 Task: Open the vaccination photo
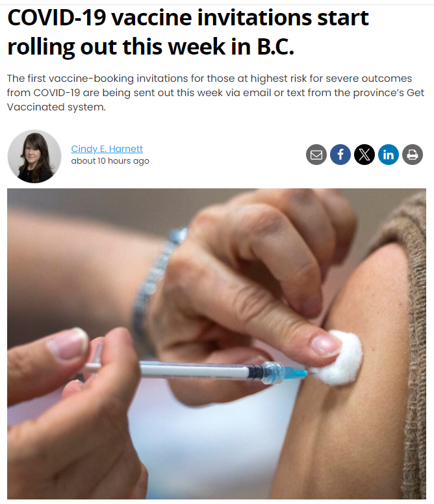[x=217, y=344]
